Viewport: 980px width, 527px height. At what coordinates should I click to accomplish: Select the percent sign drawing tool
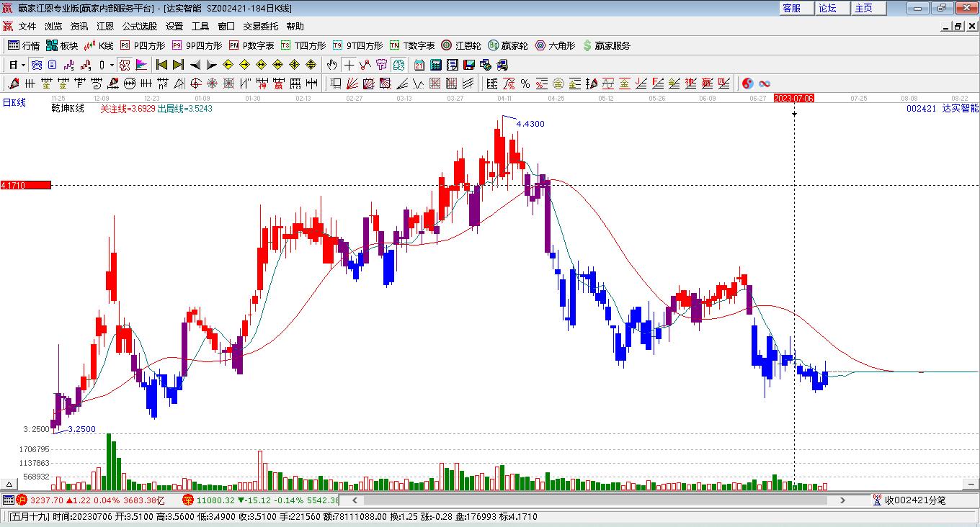(x=525, y=84)
